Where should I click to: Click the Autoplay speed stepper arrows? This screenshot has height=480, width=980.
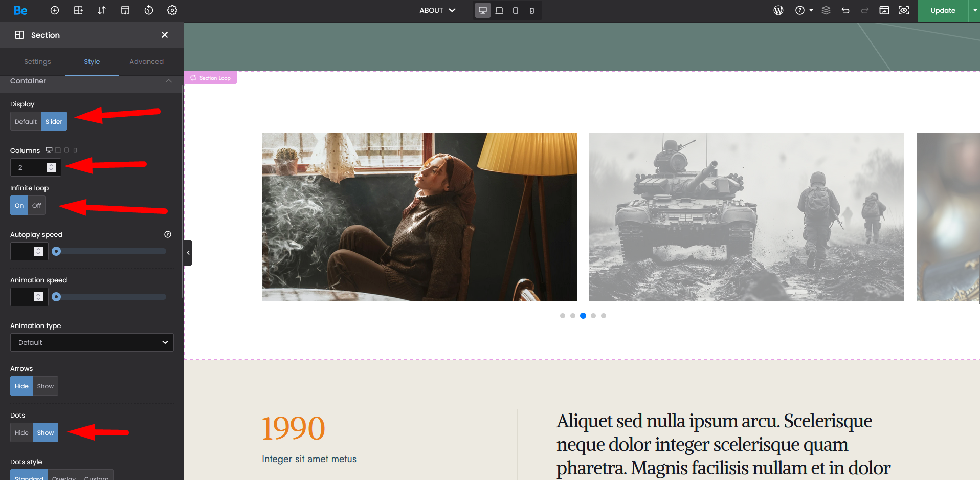point(38,251)
